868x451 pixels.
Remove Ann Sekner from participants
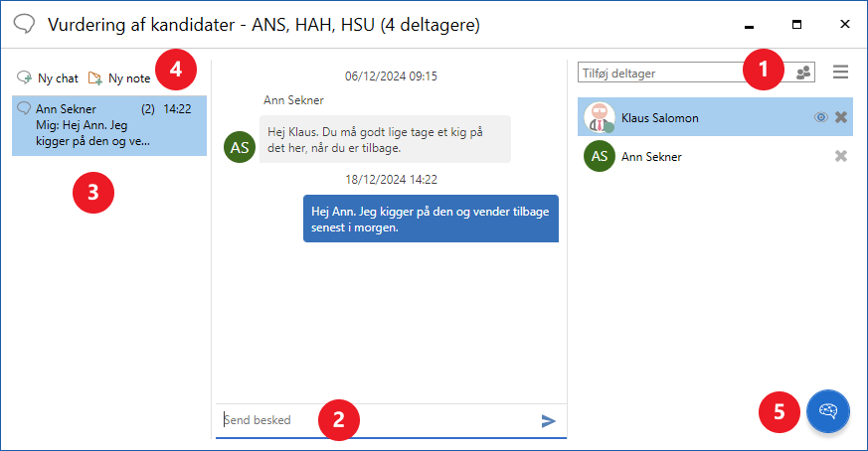841,156
